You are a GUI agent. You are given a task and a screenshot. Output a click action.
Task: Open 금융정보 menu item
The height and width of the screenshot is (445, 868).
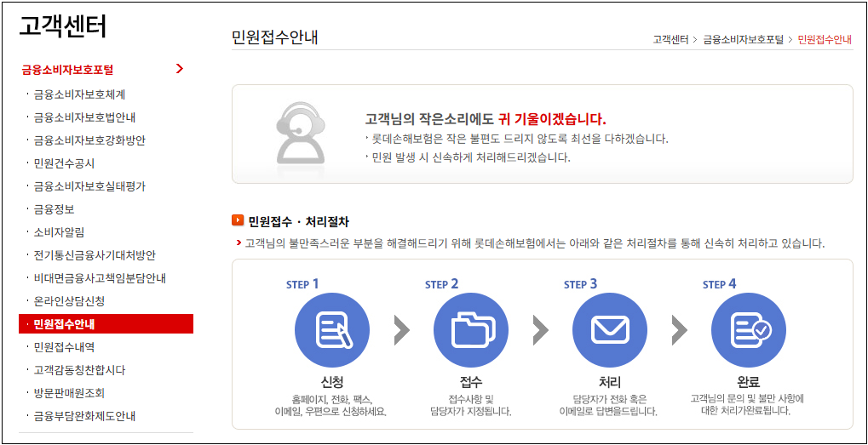(54, 209)
